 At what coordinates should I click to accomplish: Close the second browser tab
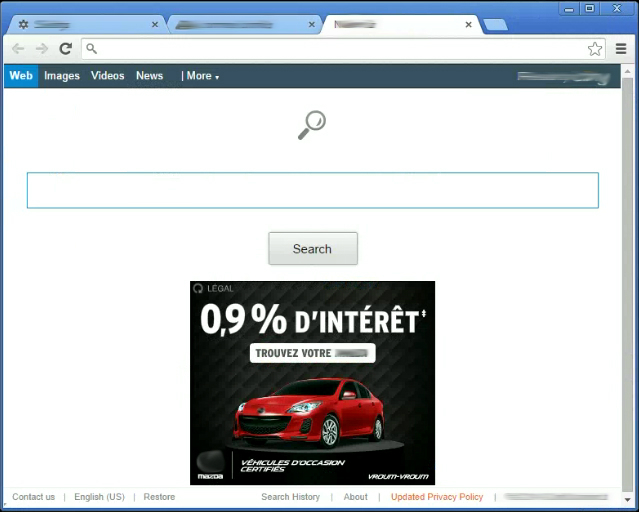312,24
